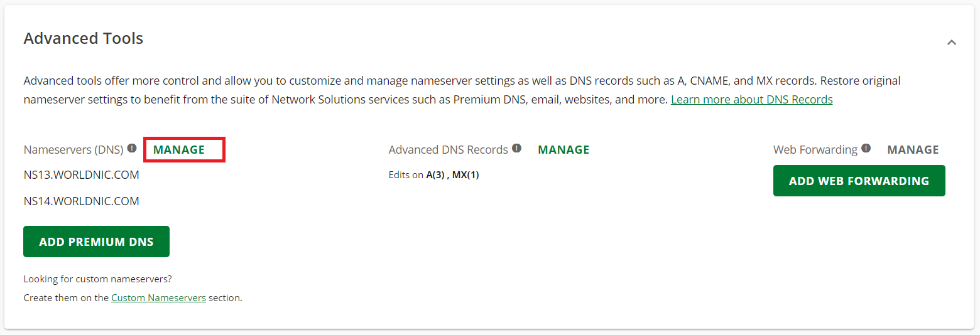Collapse the Advanced Tools section
Viewport: 980px width, 335px height.
tap(952, 43)
